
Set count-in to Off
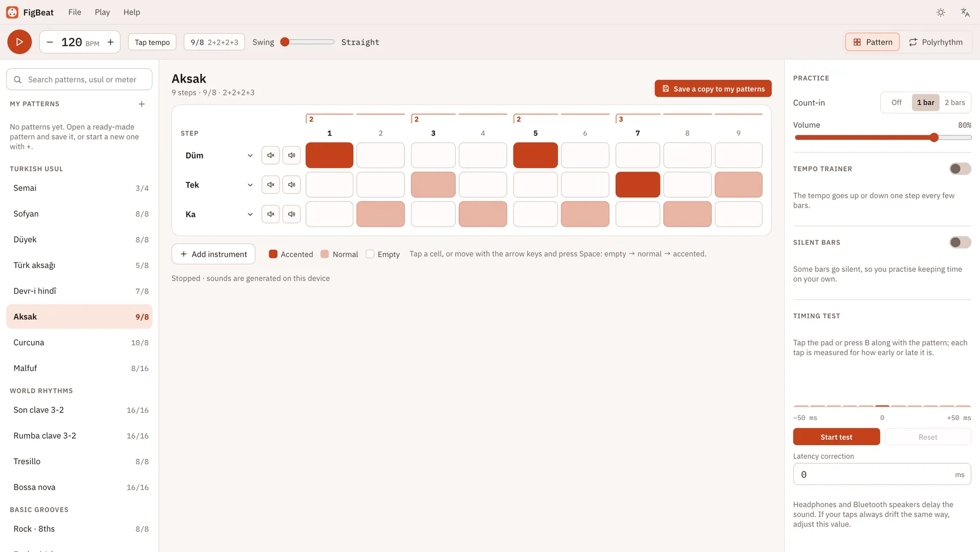click(897, 102)
